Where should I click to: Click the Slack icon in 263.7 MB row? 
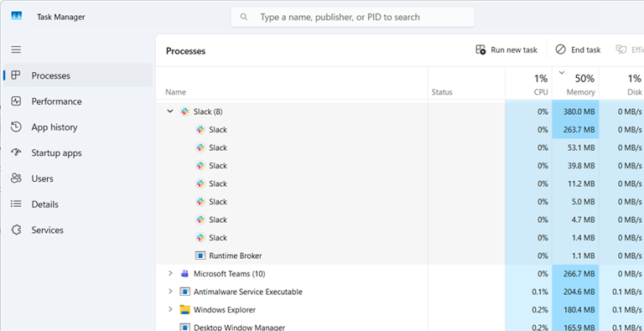(200, 130)
